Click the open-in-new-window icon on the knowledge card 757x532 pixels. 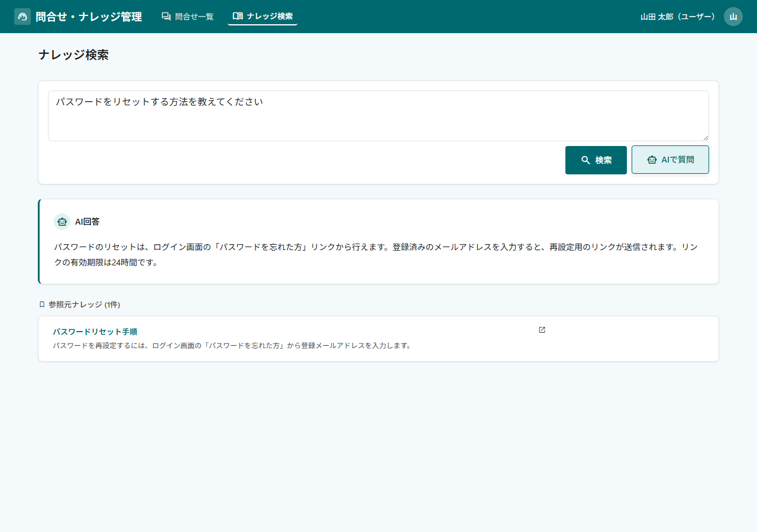[542, 330]
